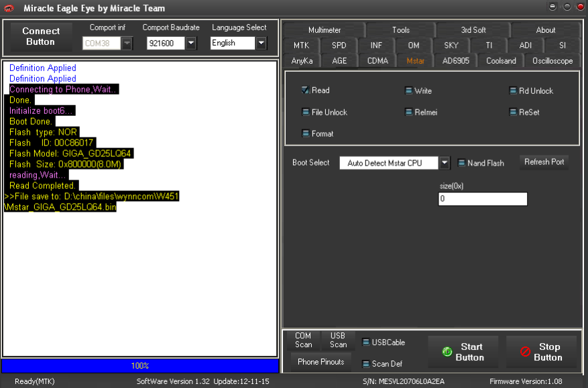The height and width of the screenshot is (388, 588).
Task: Switch to the AnyKa tab
Action: pyautogui.click(x=302, y=61)
